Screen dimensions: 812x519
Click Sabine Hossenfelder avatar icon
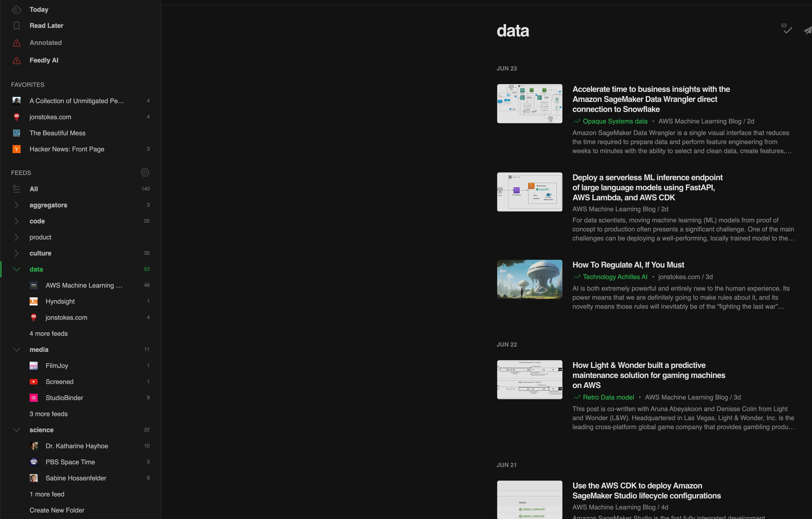point(34,478)
